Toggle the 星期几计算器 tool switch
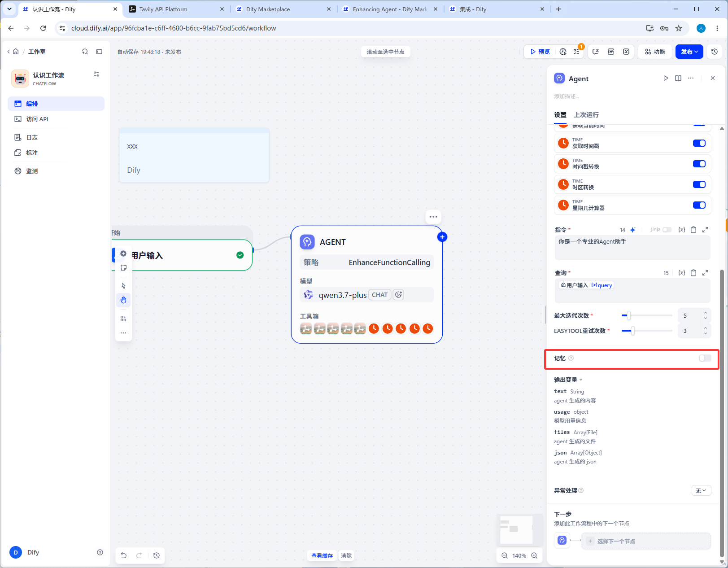 (x=699, y=205)
